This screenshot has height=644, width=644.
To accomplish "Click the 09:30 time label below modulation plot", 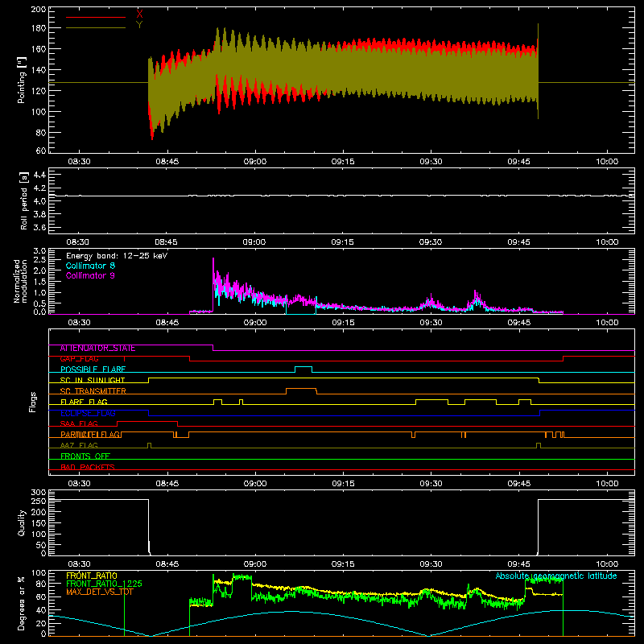I will tap(431, 323).
